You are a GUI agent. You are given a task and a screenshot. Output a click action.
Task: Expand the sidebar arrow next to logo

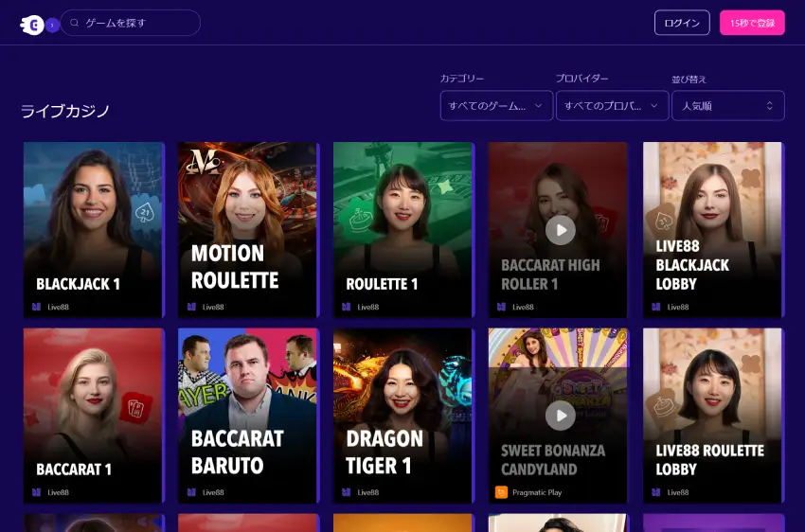52,25
